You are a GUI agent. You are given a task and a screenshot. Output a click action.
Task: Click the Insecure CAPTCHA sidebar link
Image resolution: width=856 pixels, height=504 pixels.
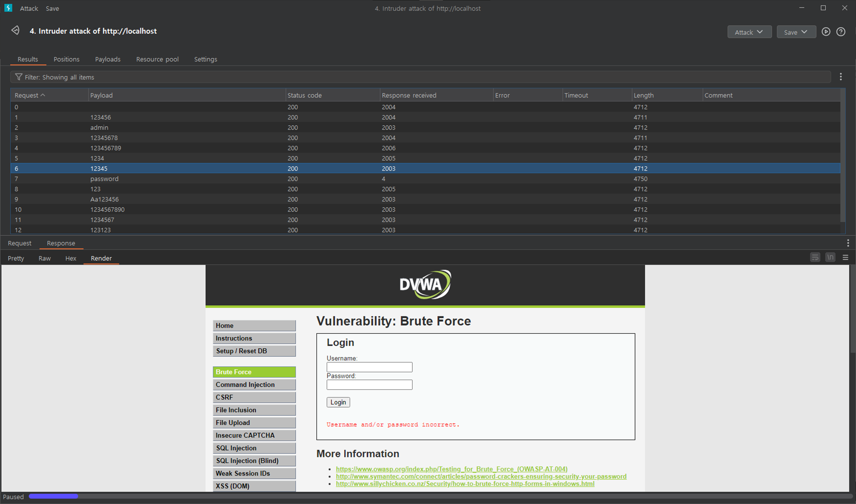point(254,435)
